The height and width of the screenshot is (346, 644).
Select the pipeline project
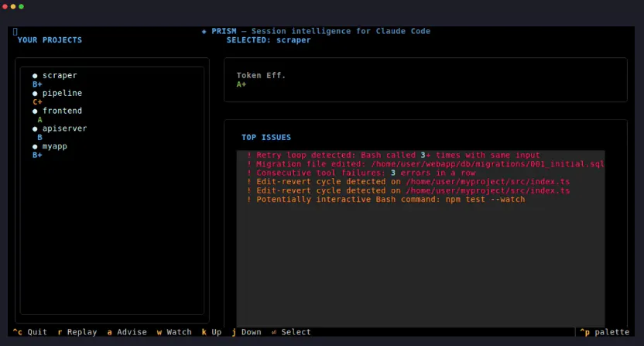[62, 94]
